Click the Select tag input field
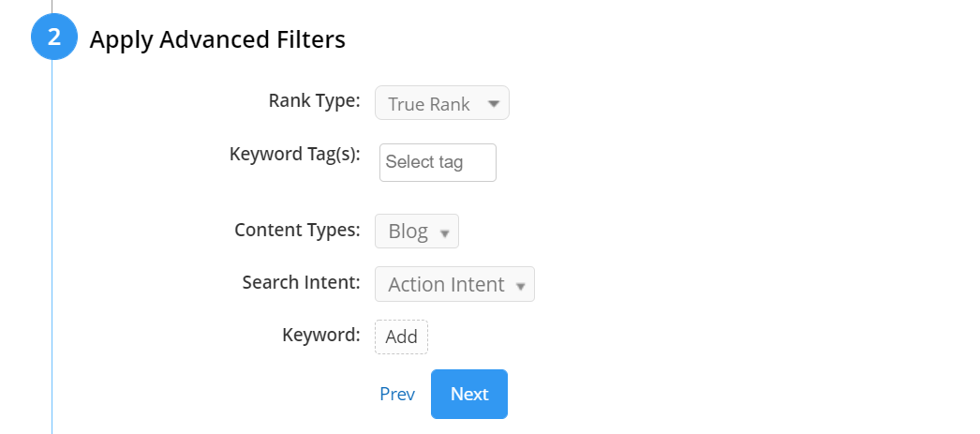Viewport: 980px width, 434px height. coord(438,162)
